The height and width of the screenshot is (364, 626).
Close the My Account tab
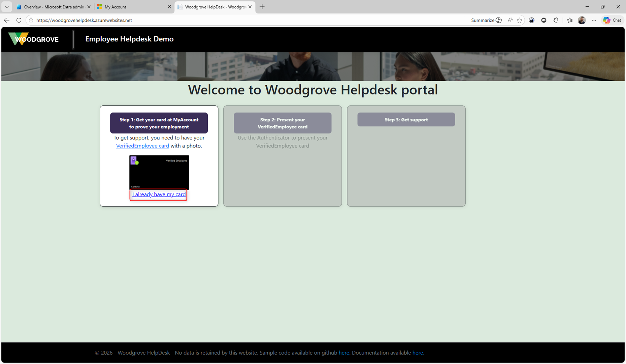(x=169, y=7)
